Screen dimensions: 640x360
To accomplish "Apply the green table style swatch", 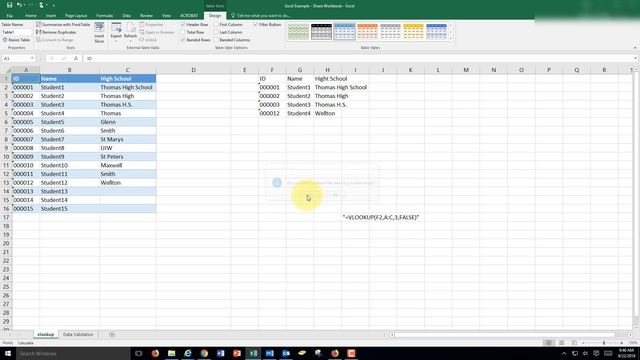I will click(298, 32).
